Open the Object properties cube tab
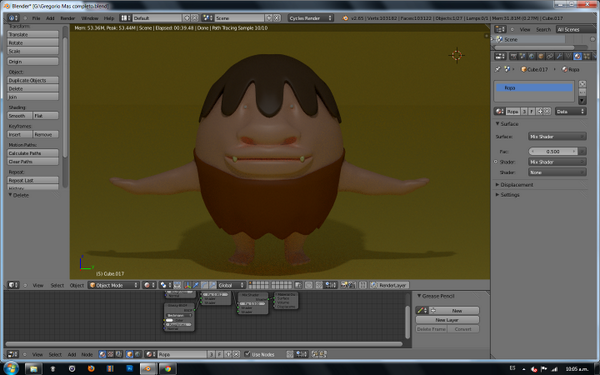 tap(541, 56)
